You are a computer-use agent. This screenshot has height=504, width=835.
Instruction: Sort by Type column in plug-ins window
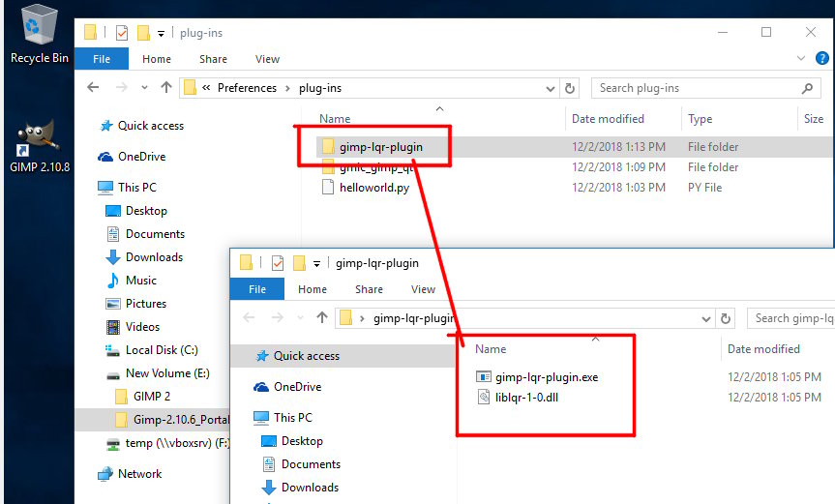(700, 119)
